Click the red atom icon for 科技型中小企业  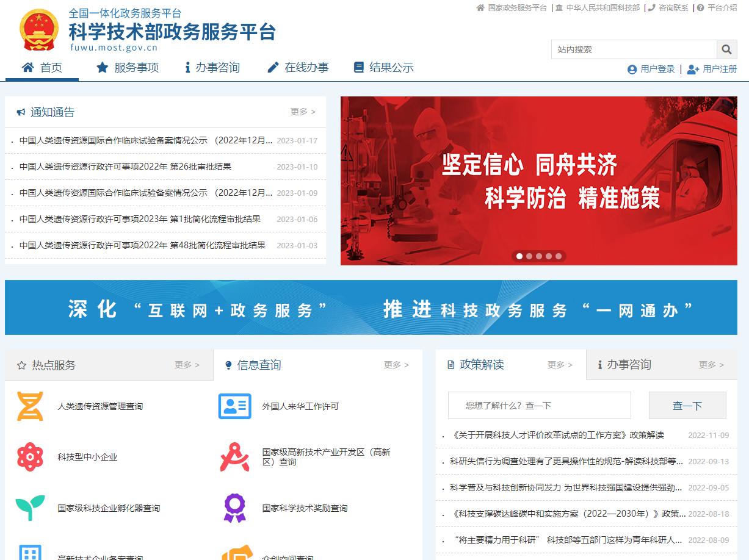tap(30, 457)
